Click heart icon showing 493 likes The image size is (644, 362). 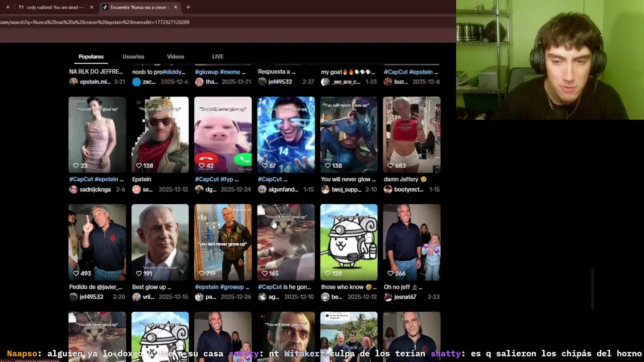click(x=76, y=273)
